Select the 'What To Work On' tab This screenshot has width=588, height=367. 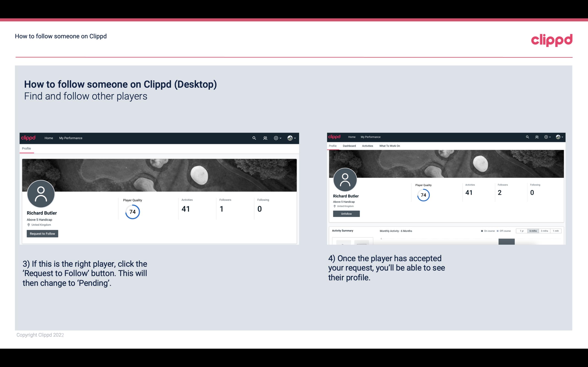pos(389,146)
